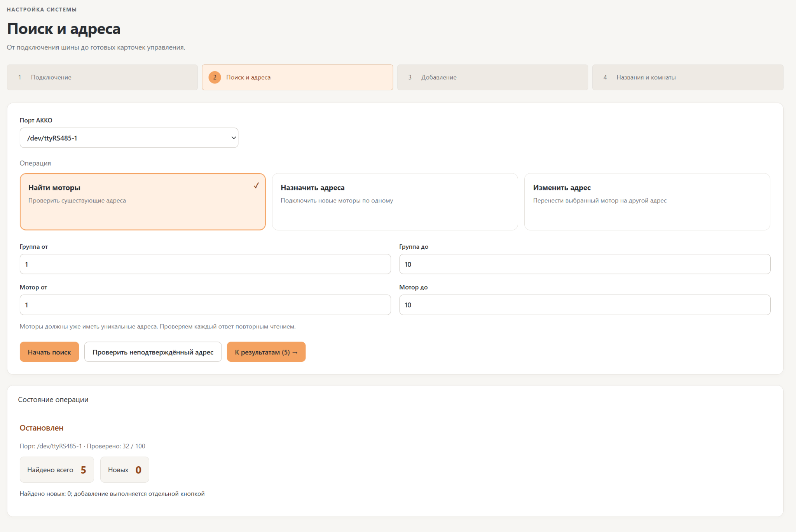
Task: Go to К результатам (5) button
Action: click(266, 352)
